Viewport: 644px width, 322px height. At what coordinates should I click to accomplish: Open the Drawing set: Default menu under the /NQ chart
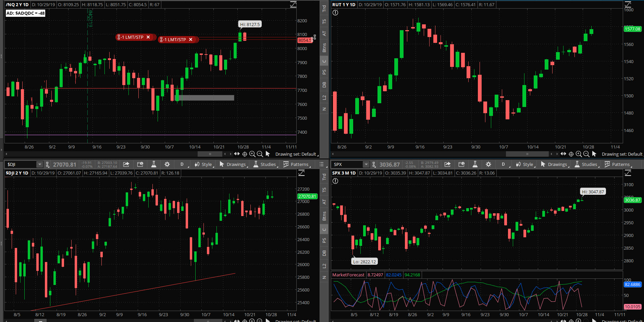pyautogui.click(x=297, y=154)
